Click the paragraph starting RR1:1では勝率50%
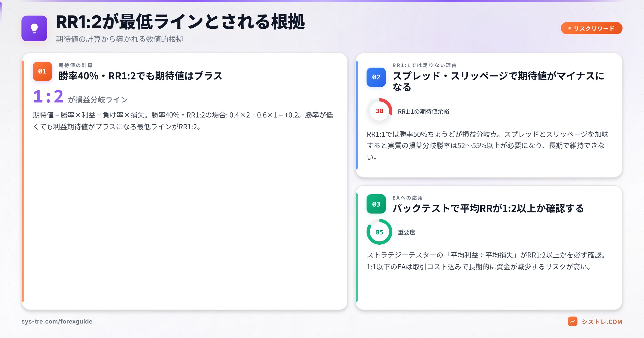644x338 pixels. pos(488,146)
